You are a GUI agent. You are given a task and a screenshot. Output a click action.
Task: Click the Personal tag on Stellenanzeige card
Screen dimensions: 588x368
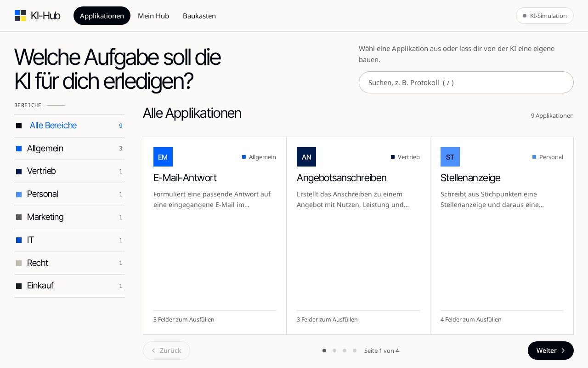[548, 157]
